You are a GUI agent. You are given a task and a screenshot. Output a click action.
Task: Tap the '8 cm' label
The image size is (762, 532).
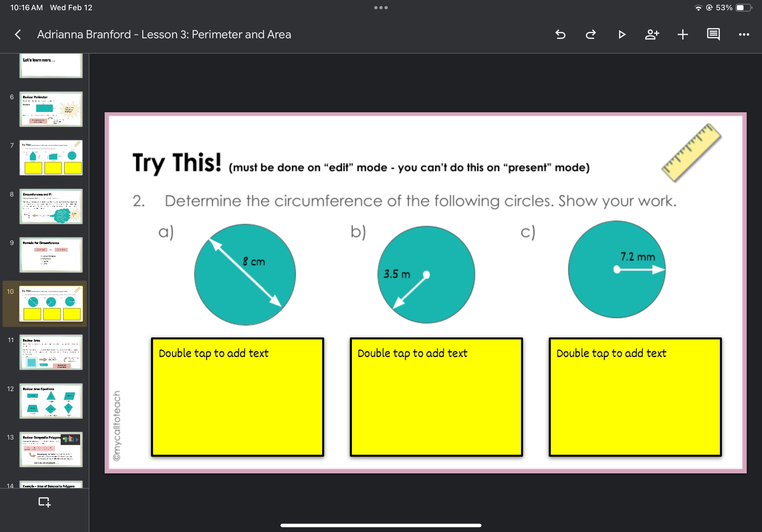click(x=254, y=261)
